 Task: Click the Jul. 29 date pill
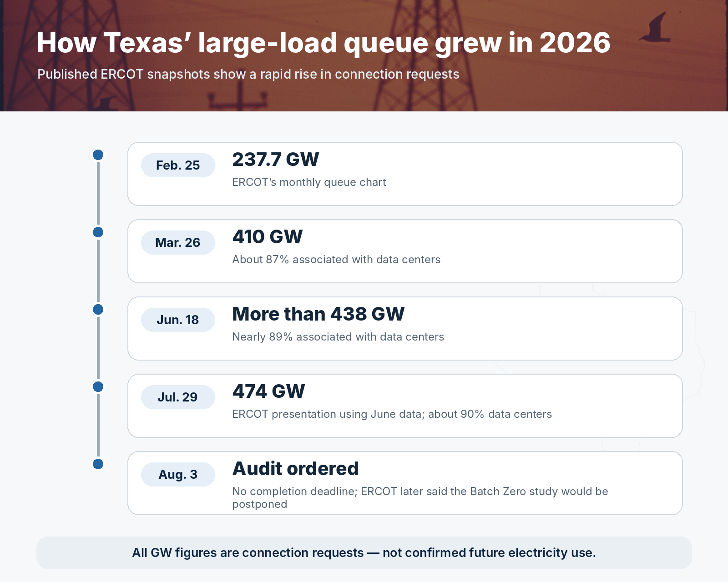pos(178,397)
